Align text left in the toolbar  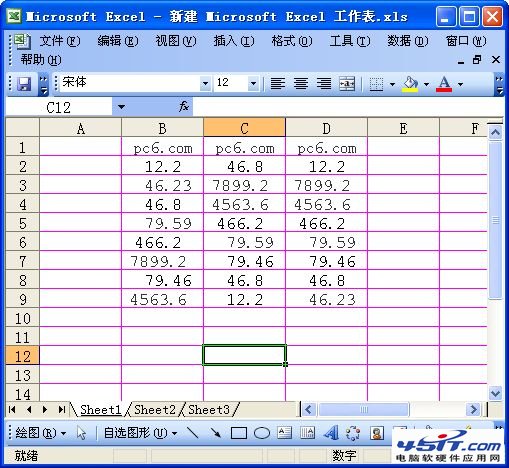[x=277, y=84]
